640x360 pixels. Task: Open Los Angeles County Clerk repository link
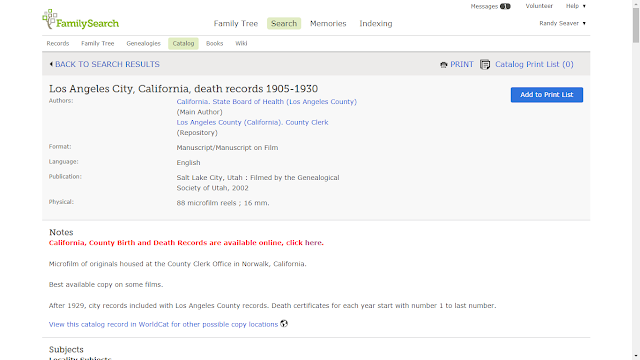[x=252, y=122]
